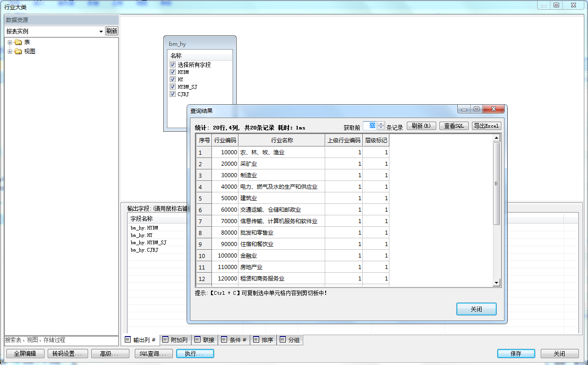
Task: Expand the 视图 tree node
Action: tap(10, 51)
